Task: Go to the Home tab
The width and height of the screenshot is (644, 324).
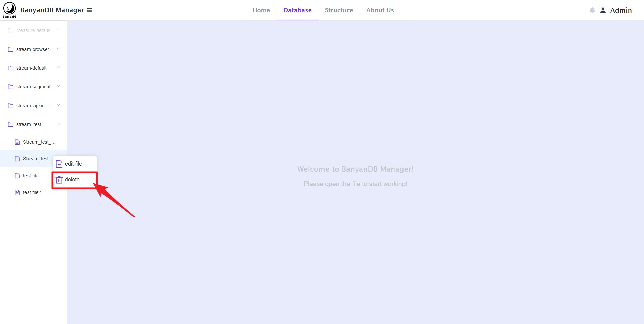Action: 261,10
